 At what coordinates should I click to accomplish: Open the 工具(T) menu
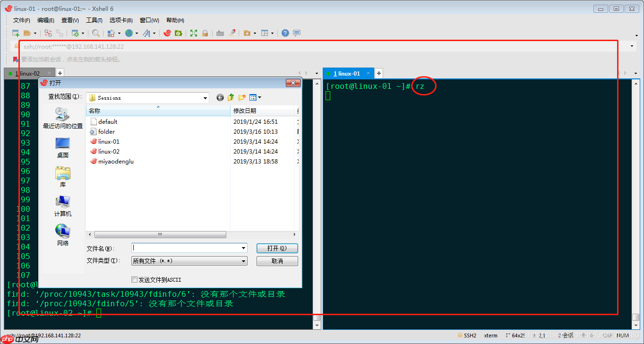click(x=94, y=20)
